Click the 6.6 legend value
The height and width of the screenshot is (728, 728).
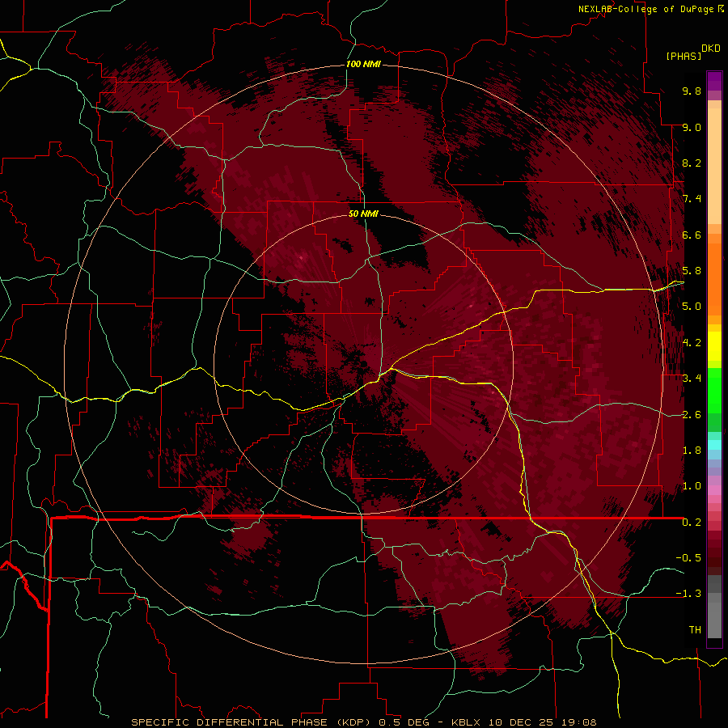(x=692, y=235)
